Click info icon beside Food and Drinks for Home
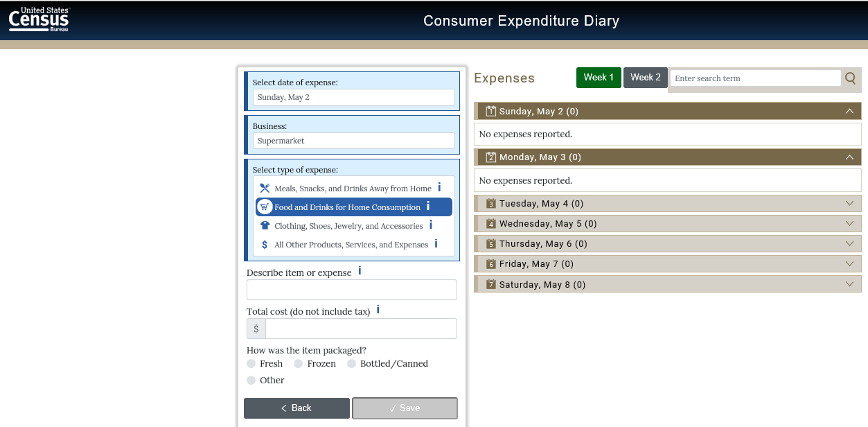 (x=428, y=206)
